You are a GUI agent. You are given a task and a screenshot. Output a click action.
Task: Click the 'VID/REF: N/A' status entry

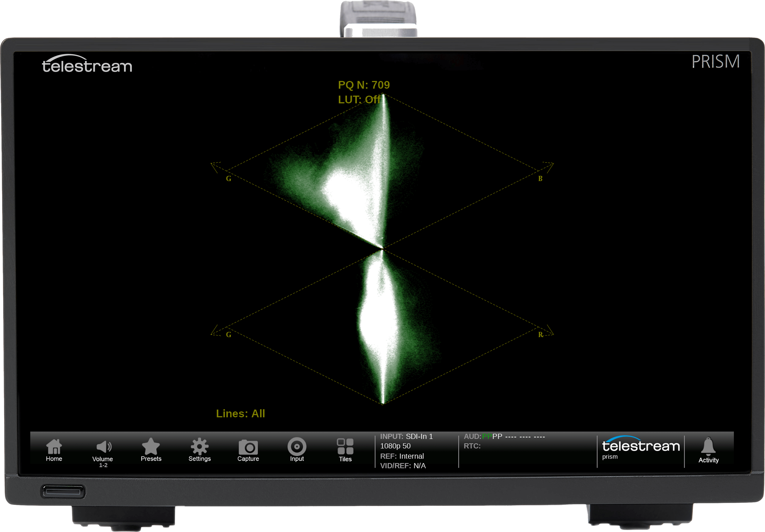click(x=403, y=466)
